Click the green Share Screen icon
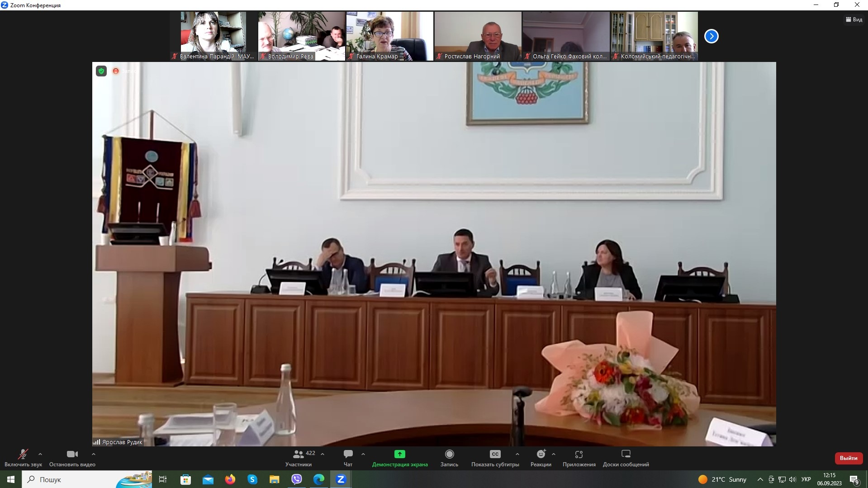This screenshot has width=868, height=488. pyautogui.click(x=399, y=454)
